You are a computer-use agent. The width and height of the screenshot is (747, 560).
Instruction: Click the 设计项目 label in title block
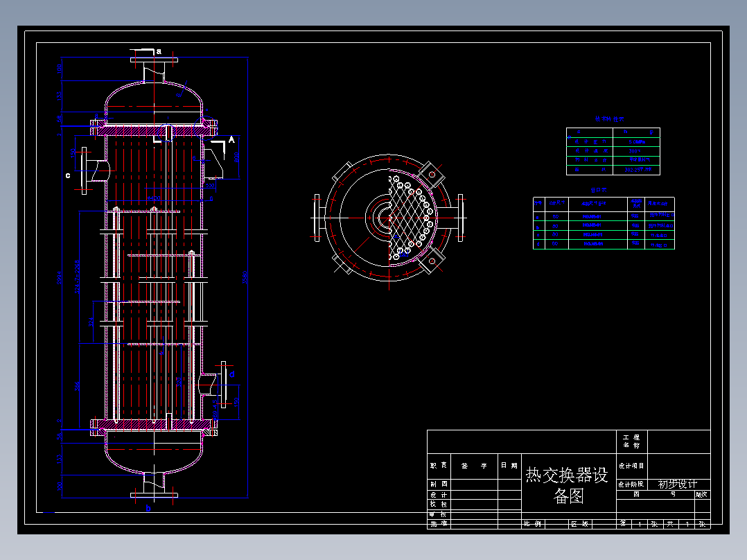click(x=631, y=466)
